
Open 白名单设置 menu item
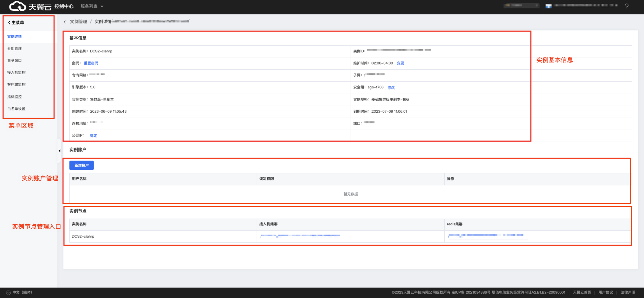[x=16, y=109]
